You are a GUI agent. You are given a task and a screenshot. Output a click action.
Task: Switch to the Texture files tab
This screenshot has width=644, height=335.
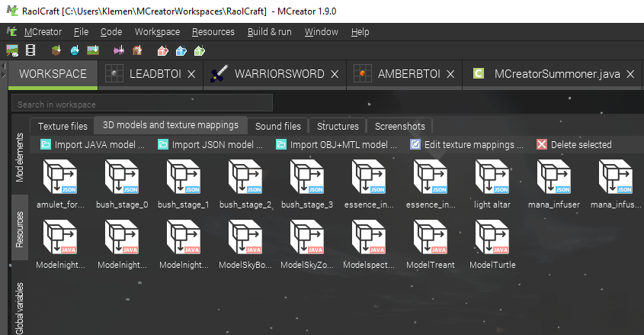coord(62,126)
